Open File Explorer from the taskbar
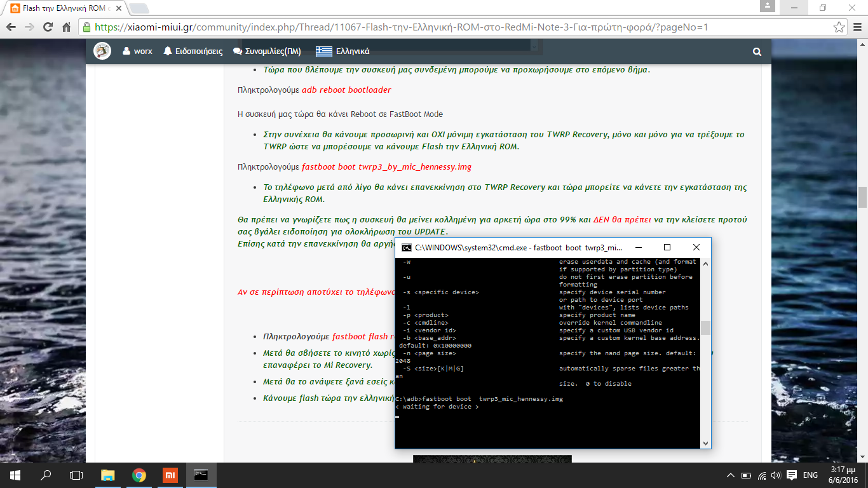This screenshot has width=868, height=488. [x=108, y=475]
